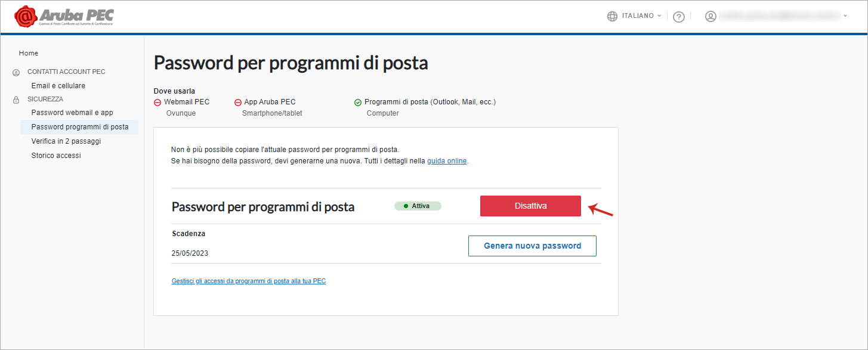The width and height of the screenshot is (868, 350).
Task: Click the red icon beside App Aruba PEC
Action: (x=238, y=103)
